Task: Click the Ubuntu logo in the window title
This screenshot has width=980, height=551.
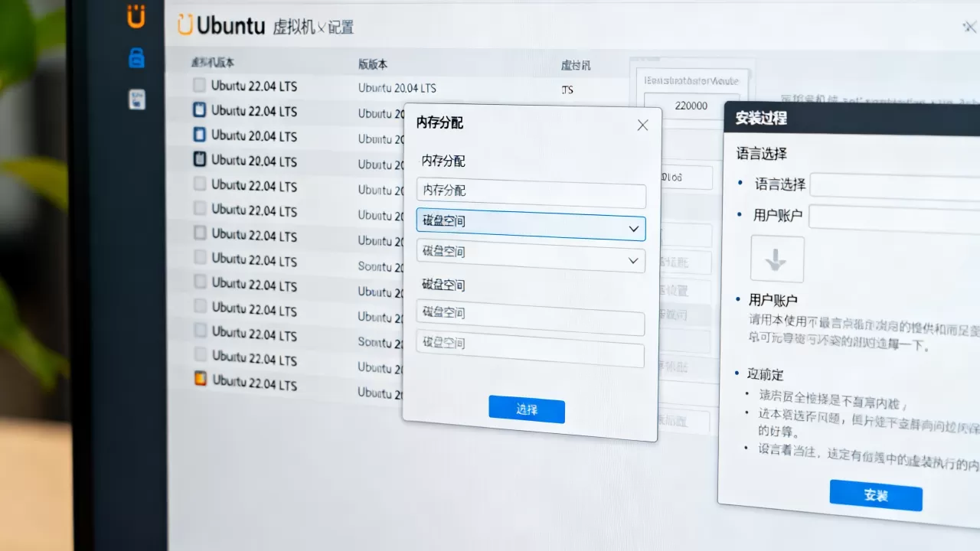Action: point(185,24)
